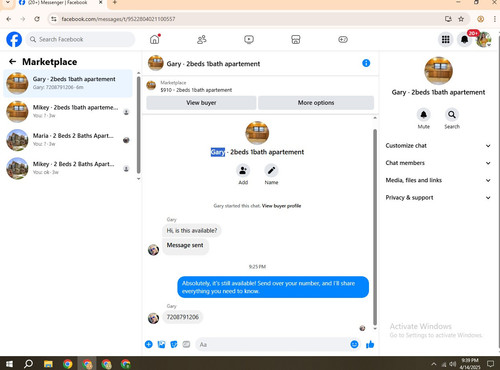
Task: Click the message text field
Action: [272, 344]
